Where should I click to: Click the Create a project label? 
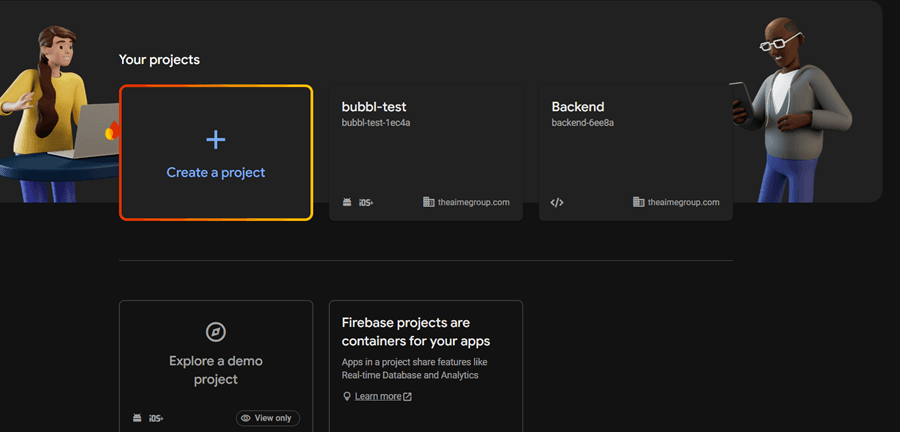216,172
